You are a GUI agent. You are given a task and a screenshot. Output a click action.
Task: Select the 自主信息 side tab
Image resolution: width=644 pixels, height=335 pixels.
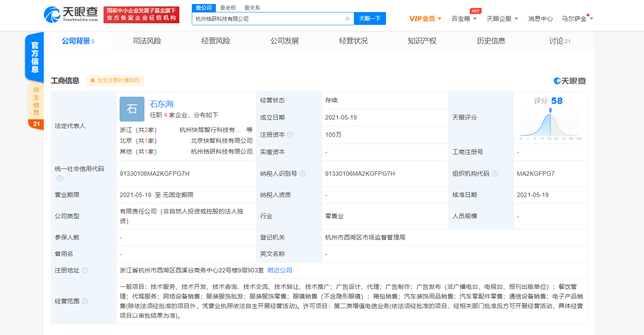pos(36,106)
